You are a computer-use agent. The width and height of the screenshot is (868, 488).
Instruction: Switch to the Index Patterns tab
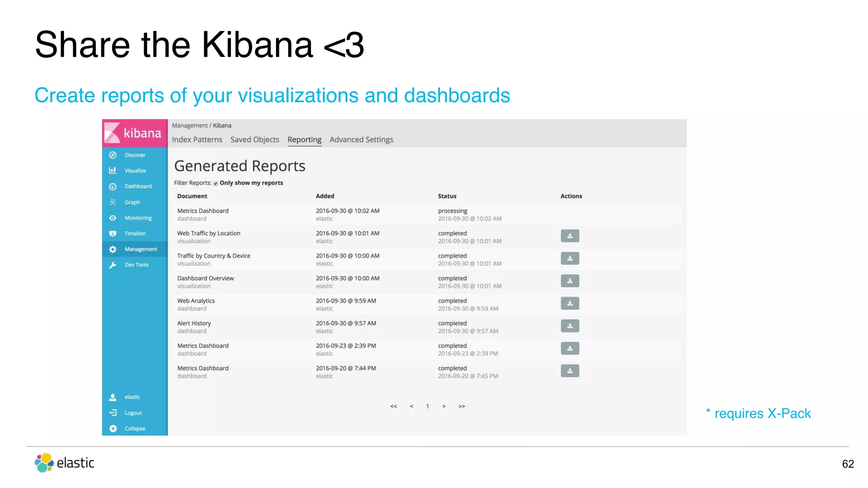coord(197,139)
